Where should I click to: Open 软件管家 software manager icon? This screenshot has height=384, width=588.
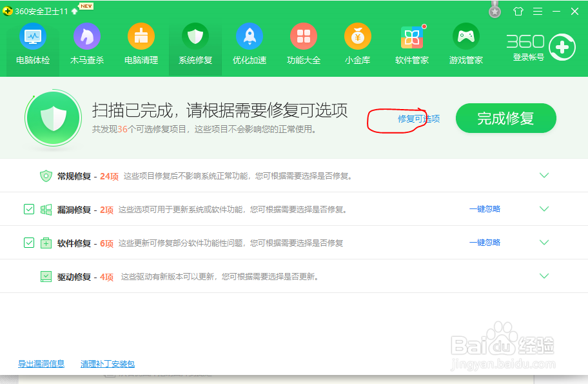(x=412, y=37)
